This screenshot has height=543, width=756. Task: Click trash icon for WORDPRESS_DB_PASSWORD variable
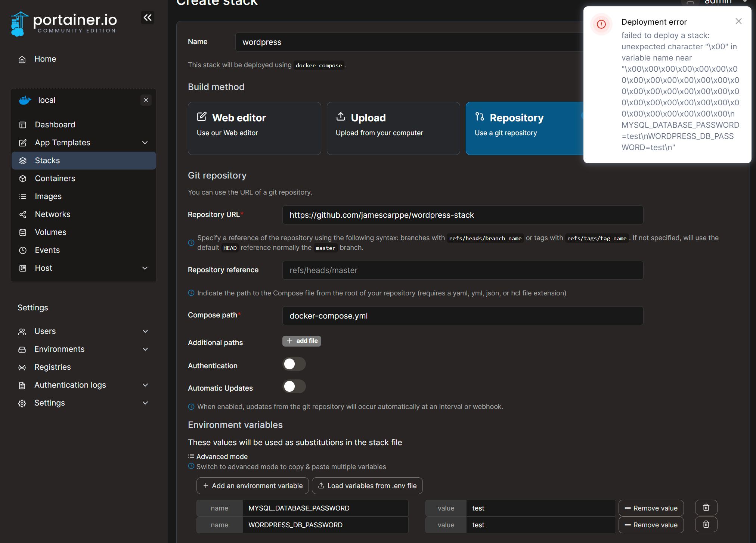[706, 524]
